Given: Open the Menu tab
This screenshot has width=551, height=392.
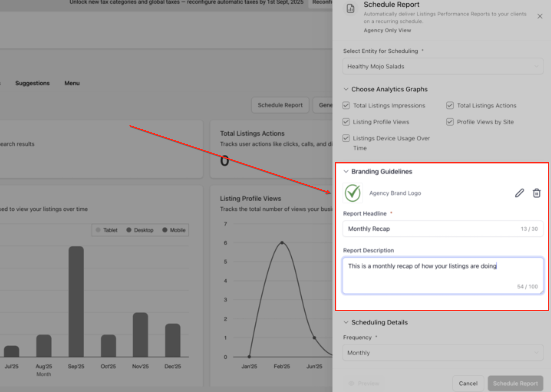Looking at the screenshot, I should [72, 83].
